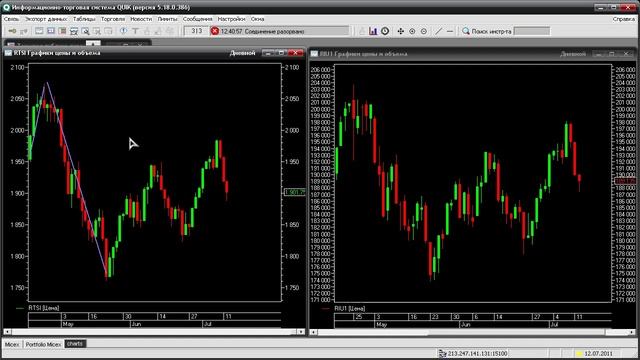Click the RIU1 red current price marker
This screenshot has height=360, width=640.
click(625, 181)
